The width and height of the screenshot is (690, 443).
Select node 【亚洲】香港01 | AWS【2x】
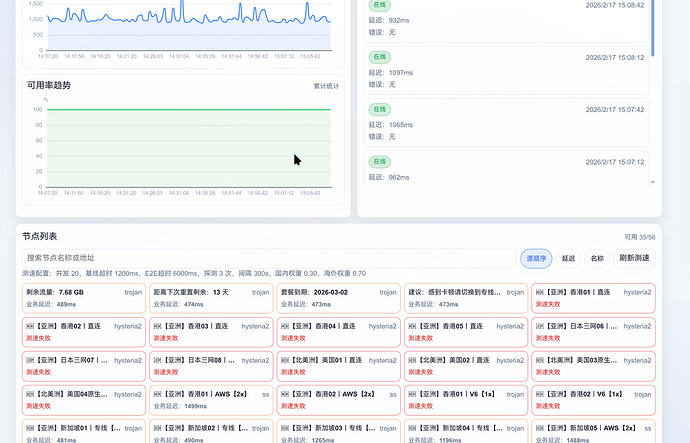point(211,400)
